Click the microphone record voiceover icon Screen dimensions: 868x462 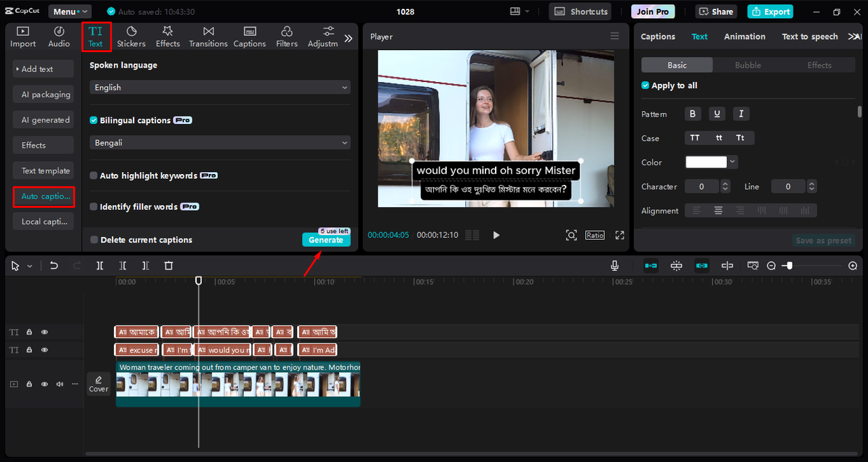pos(614,266)
